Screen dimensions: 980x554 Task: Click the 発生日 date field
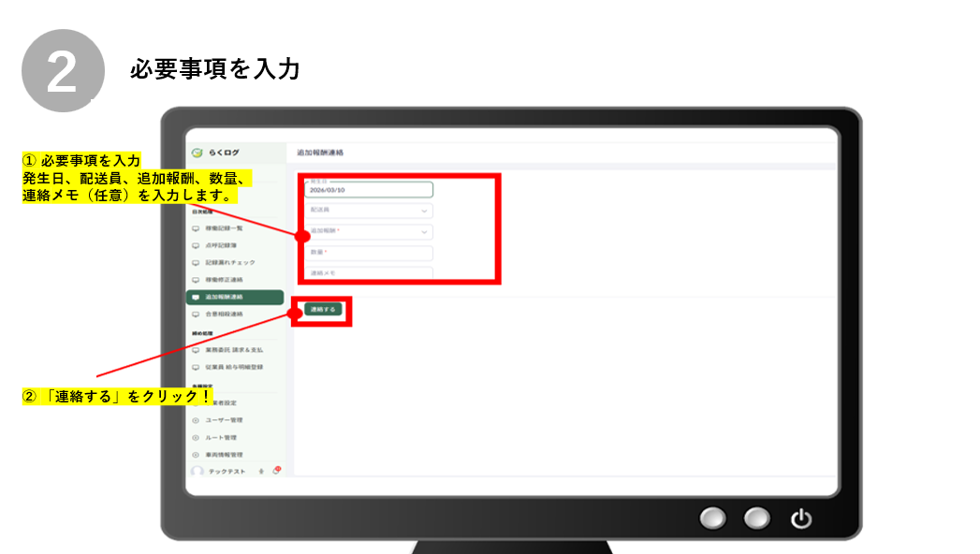(x=369, y=190)
